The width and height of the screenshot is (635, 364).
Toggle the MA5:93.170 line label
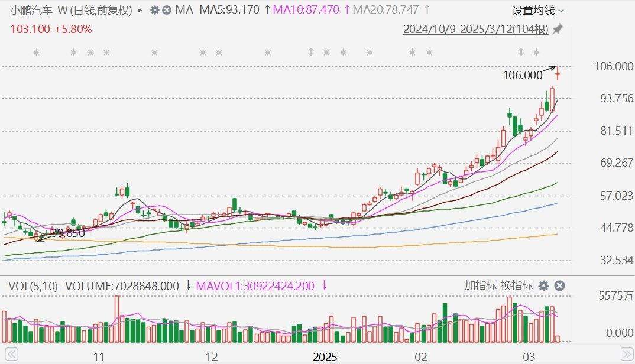229,10
